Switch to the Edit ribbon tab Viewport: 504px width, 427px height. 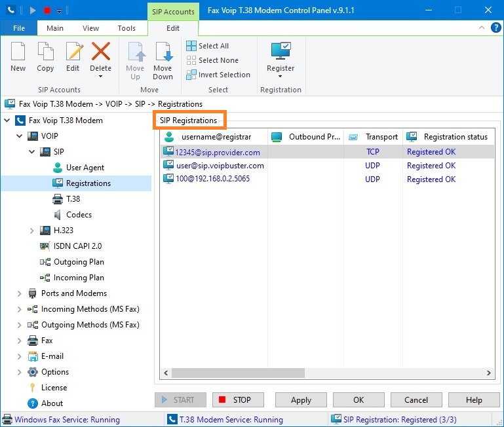[x=173, y=28]
